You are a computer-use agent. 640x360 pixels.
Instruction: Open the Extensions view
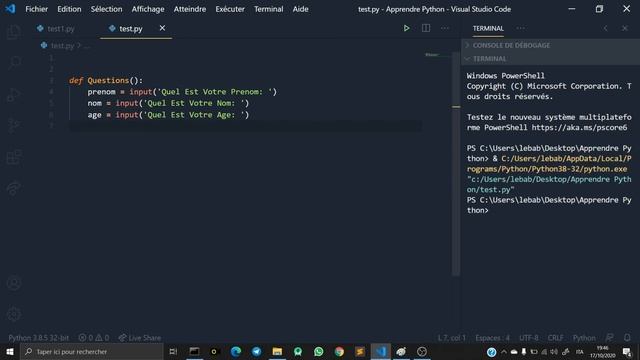click(14, 157)
